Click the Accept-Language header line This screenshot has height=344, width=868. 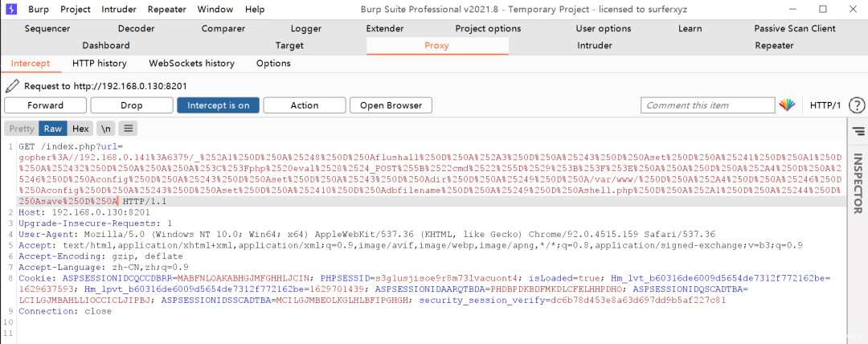(104, 267)
